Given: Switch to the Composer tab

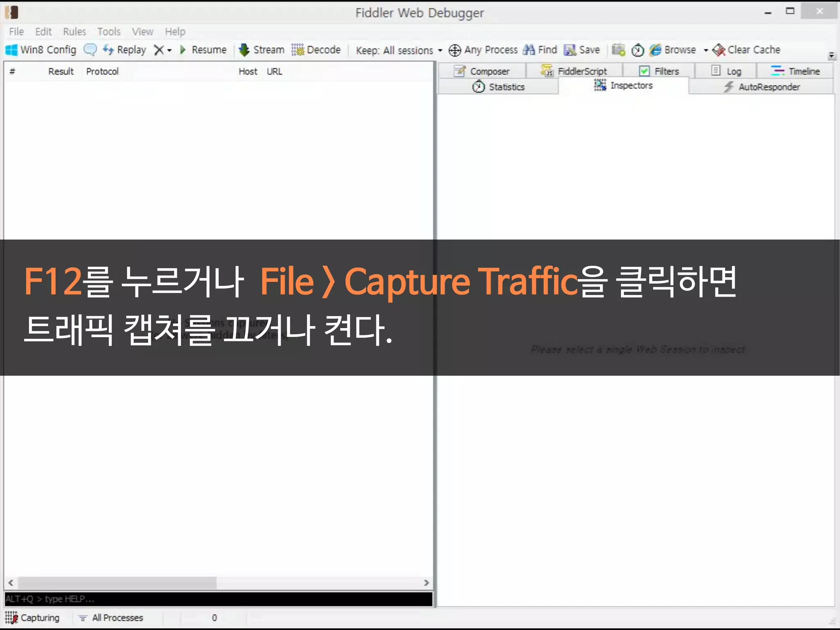Looking at the screenshot, I should click(482, 71).
